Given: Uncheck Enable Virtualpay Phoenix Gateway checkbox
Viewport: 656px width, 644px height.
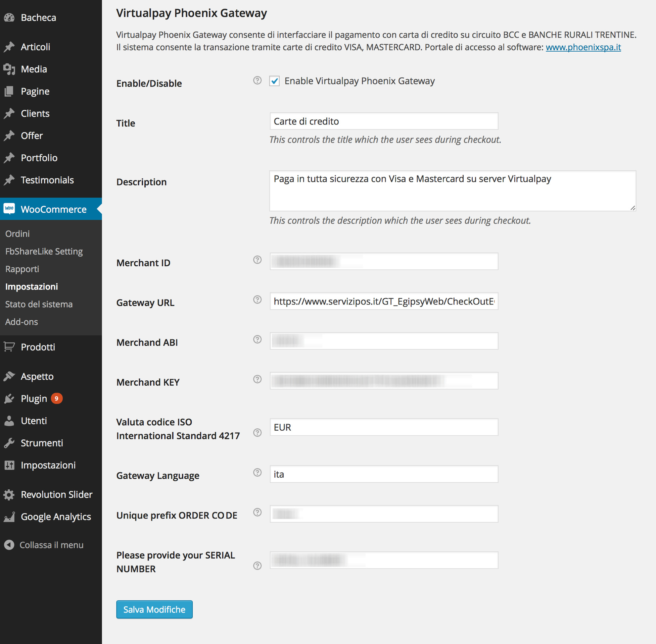Looking at the screenshot, I should pyautogui.click(x=274, y=81).
